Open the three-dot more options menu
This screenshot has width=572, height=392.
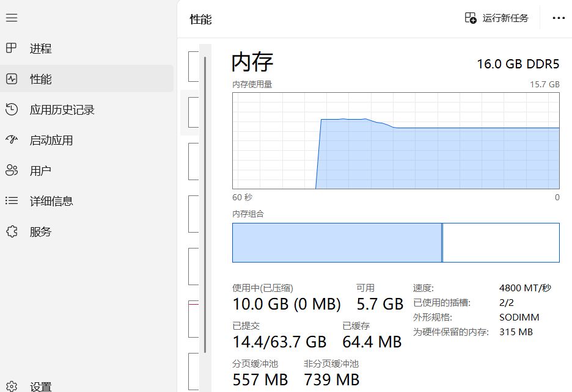[x=559, y=18]
